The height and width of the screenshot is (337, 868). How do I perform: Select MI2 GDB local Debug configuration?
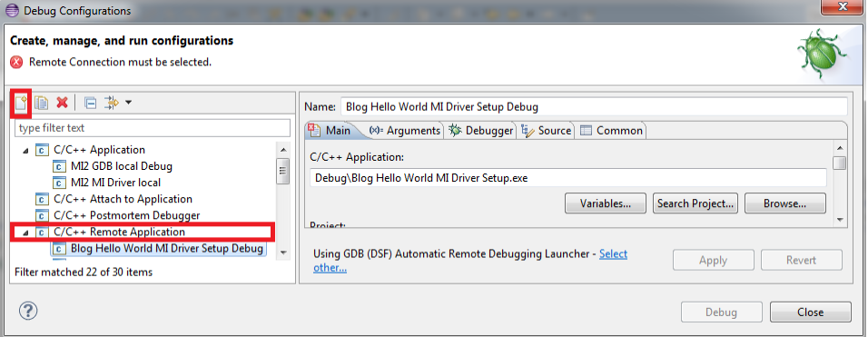[x=122, y=166]
